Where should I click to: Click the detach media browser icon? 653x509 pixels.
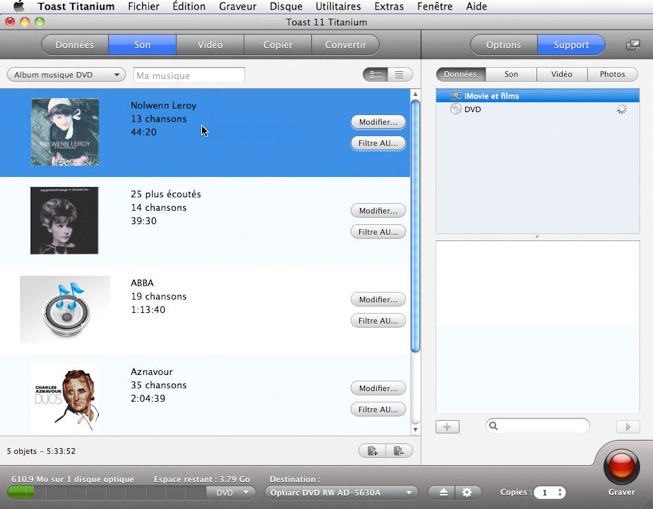tap(633, 45)
